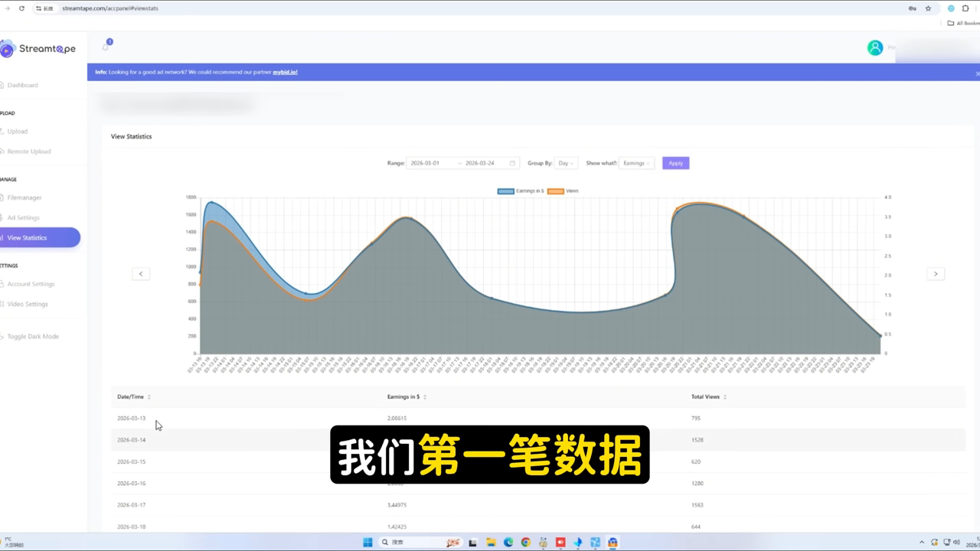Image resolution: width=980 pixels, height=551 pixels.
Task: Open the user avatar menu
Action: point(875,47)
